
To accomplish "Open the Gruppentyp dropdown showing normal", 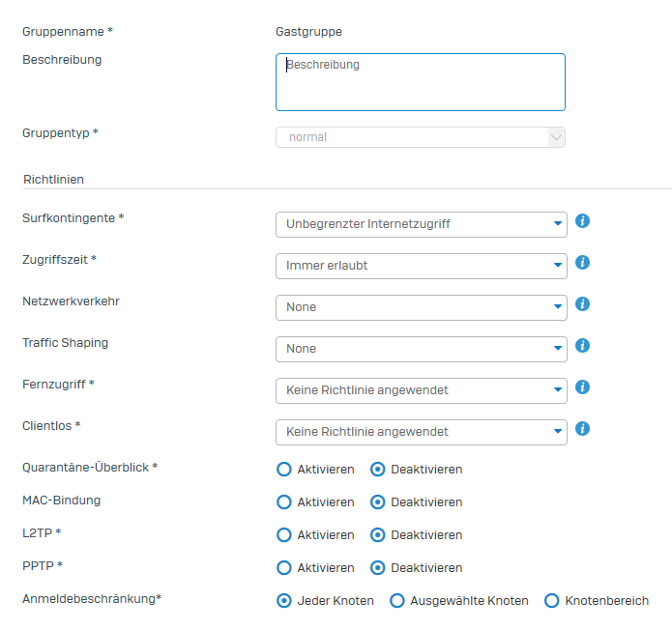I will tap(421, 137).
